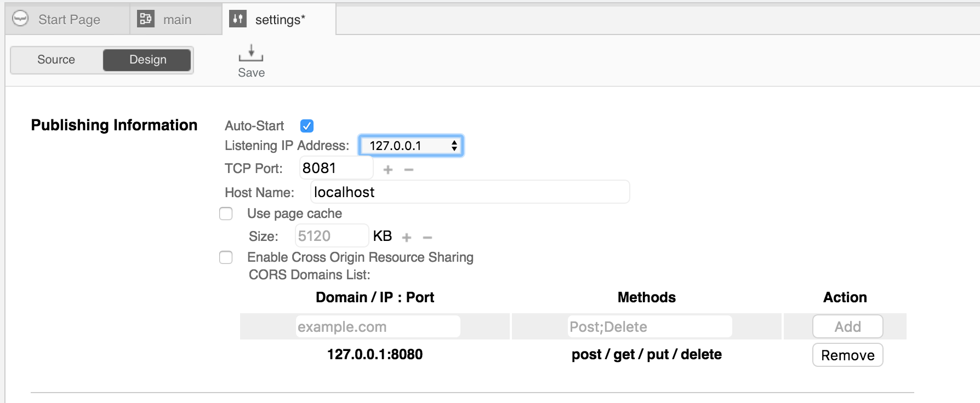The width and height of the screenshot is (980, 403).
Task: Remove the 127.0.0.1:8080 CORS entry
Action: point(847,355)
